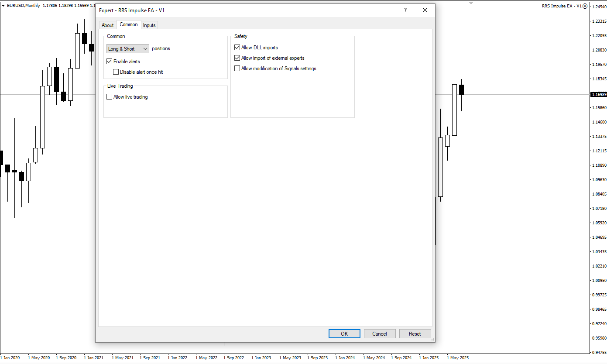Viewport: 607px width, 364px height.
Task: Switch to the About tab
Action: (x=108, y=25)
